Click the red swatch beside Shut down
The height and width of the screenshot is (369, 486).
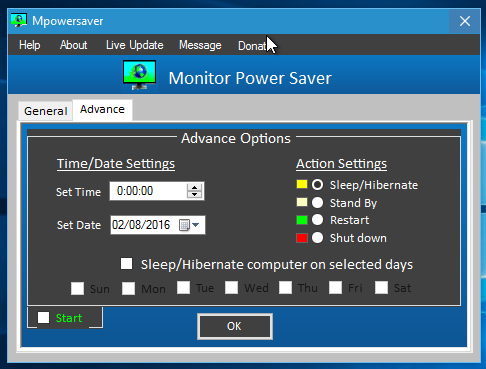302,238
